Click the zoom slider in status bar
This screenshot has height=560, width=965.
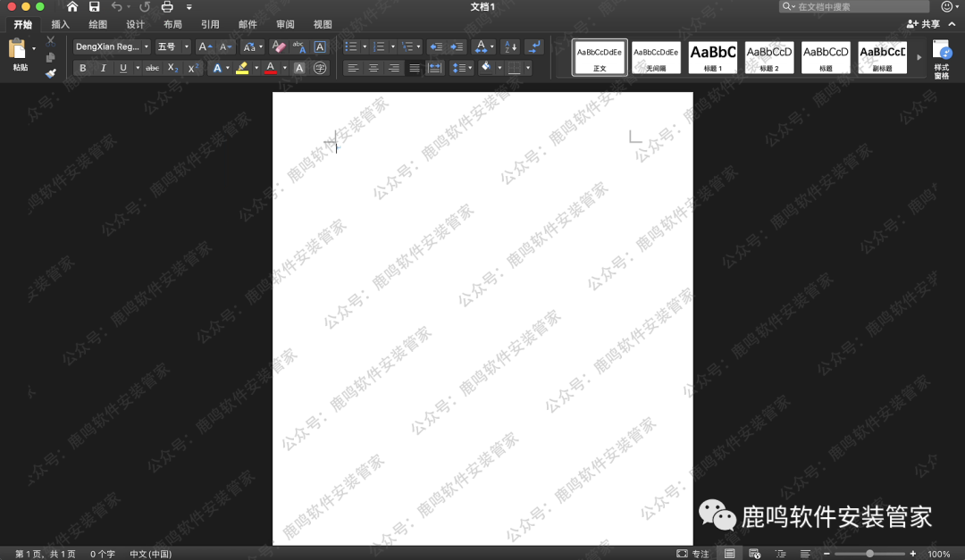click(869, 554)
